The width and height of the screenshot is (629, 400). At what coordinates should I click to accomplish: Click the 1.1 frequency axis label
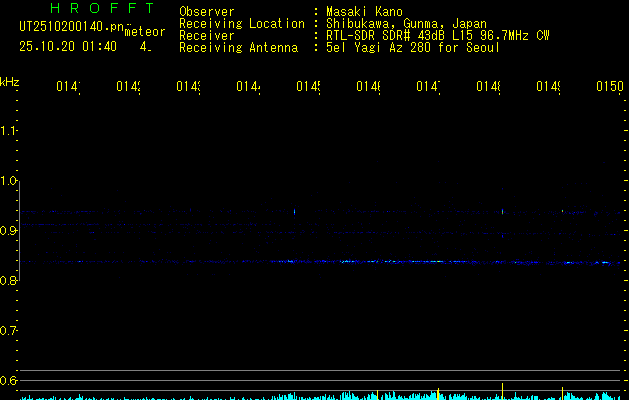[x=9, y=131]
